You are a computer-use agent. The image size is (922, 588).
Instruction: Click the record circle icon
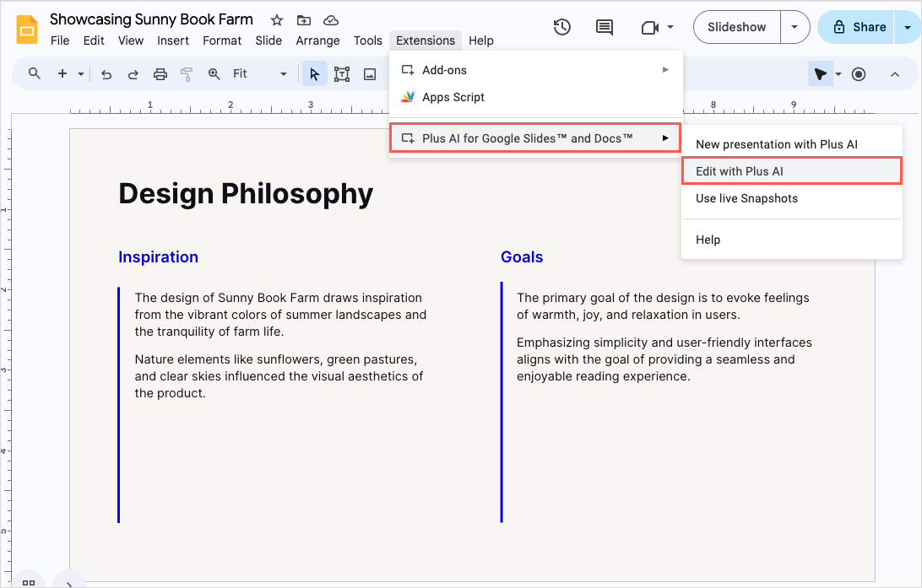click(x=859, y=74)
